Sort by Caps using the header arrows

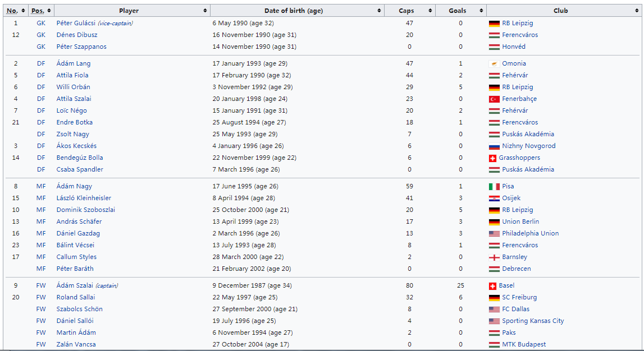[x=430, y=11]
